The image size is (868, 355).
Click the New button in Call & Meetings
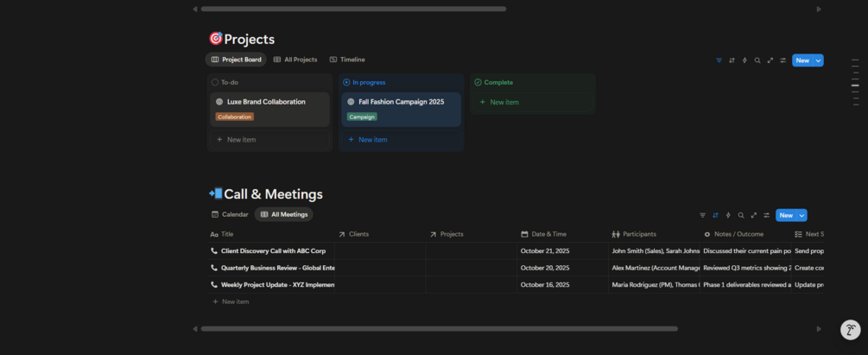(x=785, y=215)
